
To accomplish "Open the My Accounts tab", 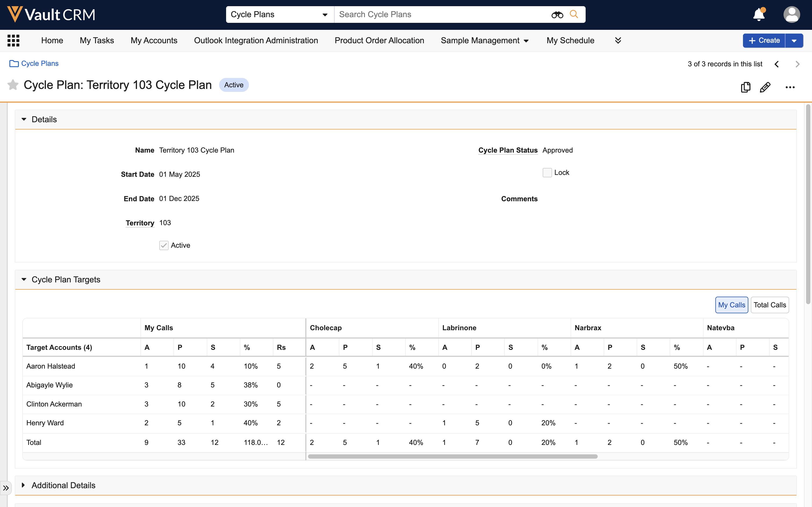I will [x=154, y=41].
